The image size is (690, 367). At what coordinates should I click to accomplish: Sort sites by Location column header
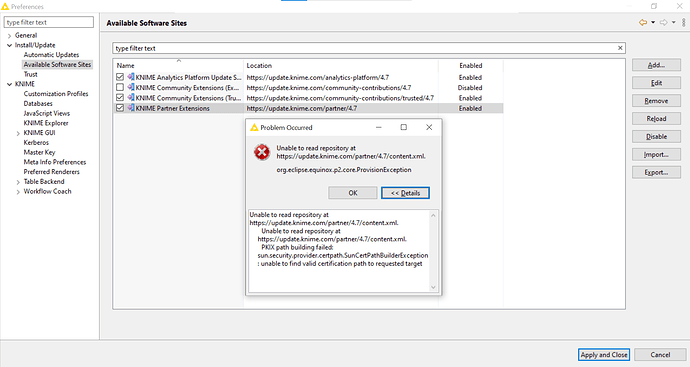pos(341,65)
